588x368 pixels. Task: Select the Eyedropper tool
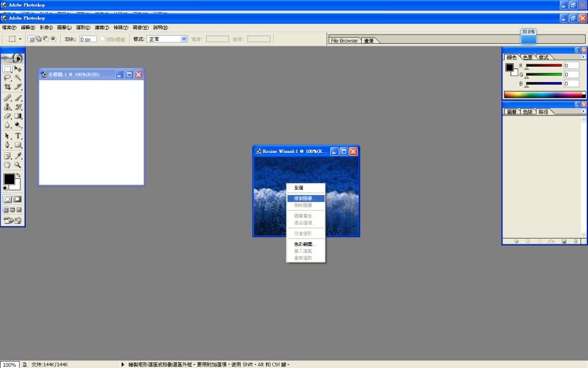pyautogui.click(x=18, y=156)
